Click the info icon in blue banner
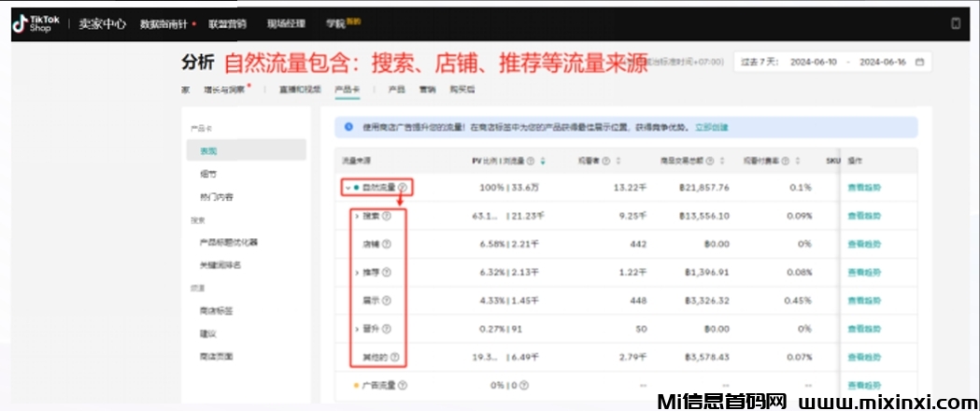Screen dimensions: 980x411 point(348,127)
